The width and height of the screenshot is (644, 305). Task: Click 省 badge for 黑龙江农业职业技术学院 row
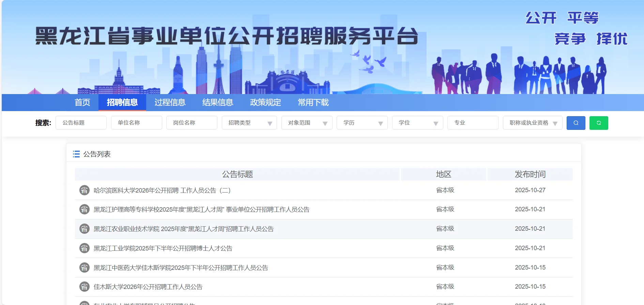click(85, 229)
